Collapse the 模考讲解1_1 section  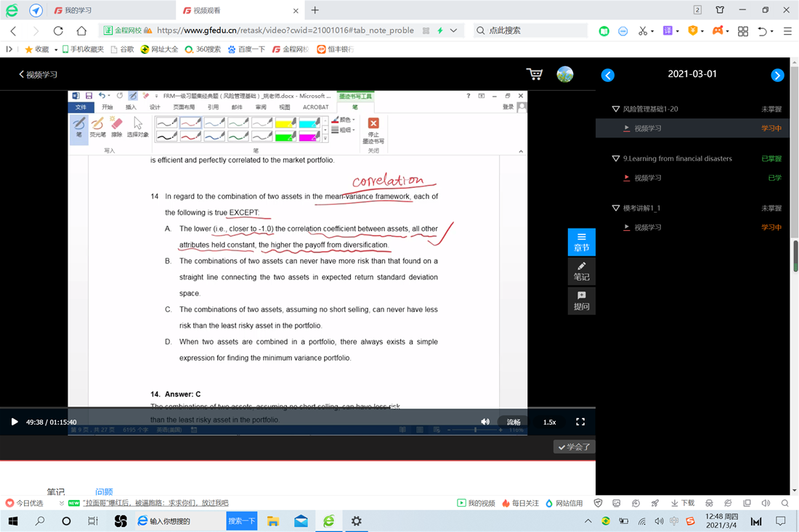pyautogui.click(x=615, y=208)
